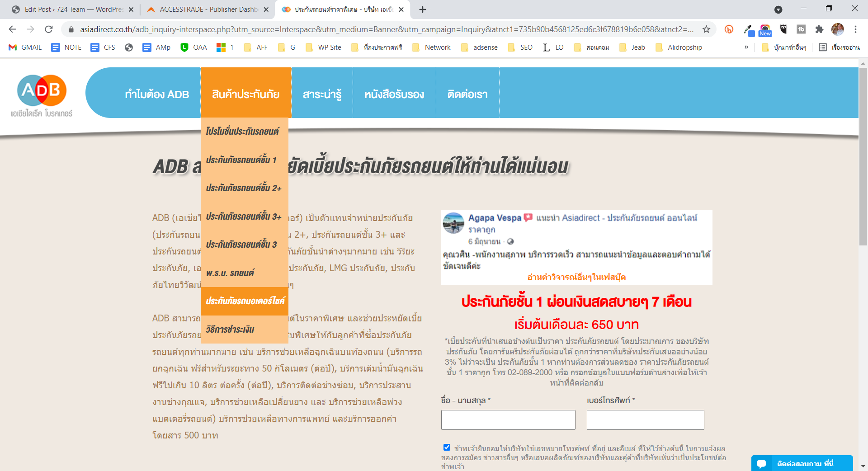
Task: Select ประกันภัยรถมอเตอร์ไซค์ menu entry
Action: (x=244, y=301)
